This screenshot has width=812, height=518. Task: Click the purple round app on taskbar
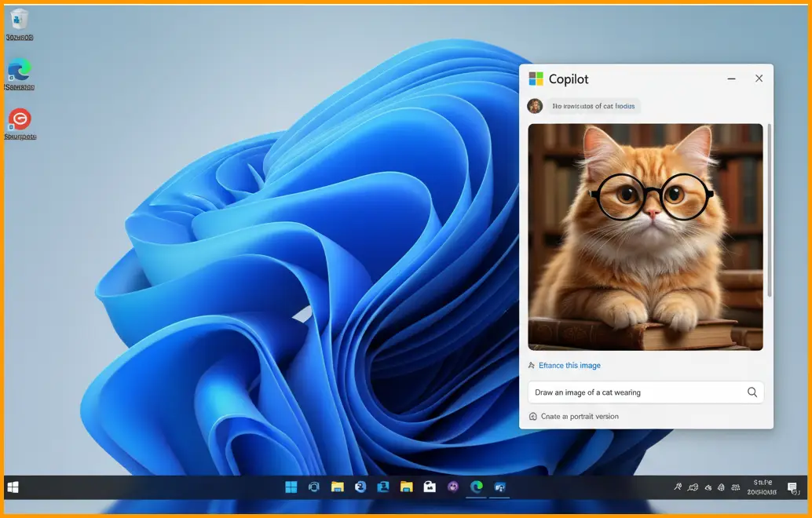pyautogui.click(x=453, y=487)
